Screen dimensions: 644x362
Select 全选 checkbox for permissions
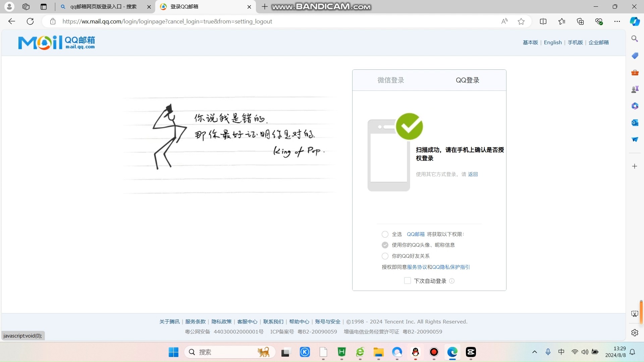(385, 234)
